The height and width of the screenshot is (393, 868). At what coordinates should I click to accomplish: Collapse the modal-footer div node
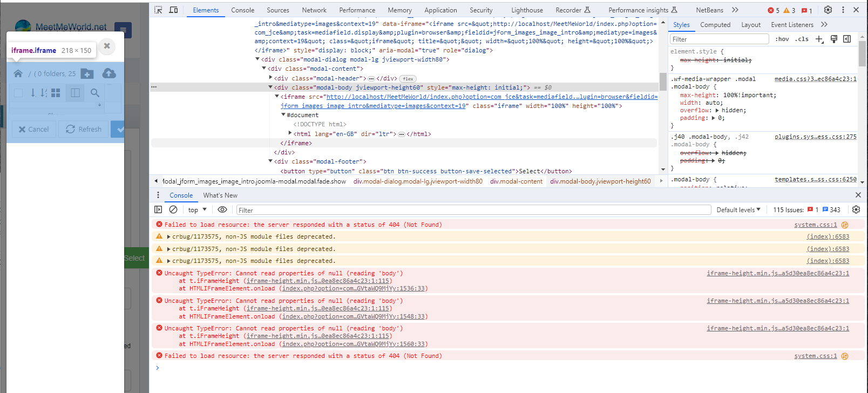click(x=270, y=161)
